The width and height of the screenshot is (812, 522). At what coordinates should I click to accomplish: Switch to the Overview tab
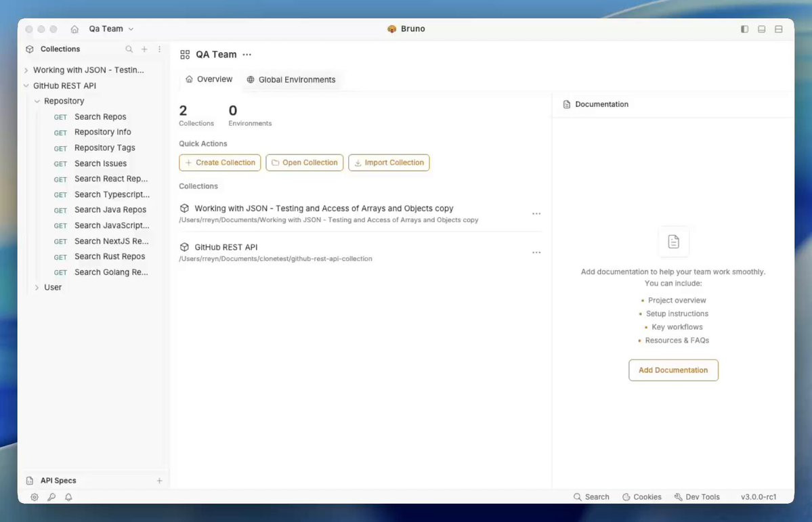pyautogui.click(x=209, y=79)
